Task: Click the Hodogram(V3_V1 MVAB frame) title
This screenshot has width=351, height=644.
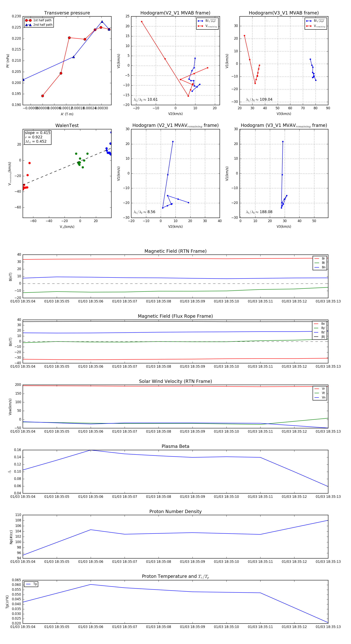Action: pos(284,13)
